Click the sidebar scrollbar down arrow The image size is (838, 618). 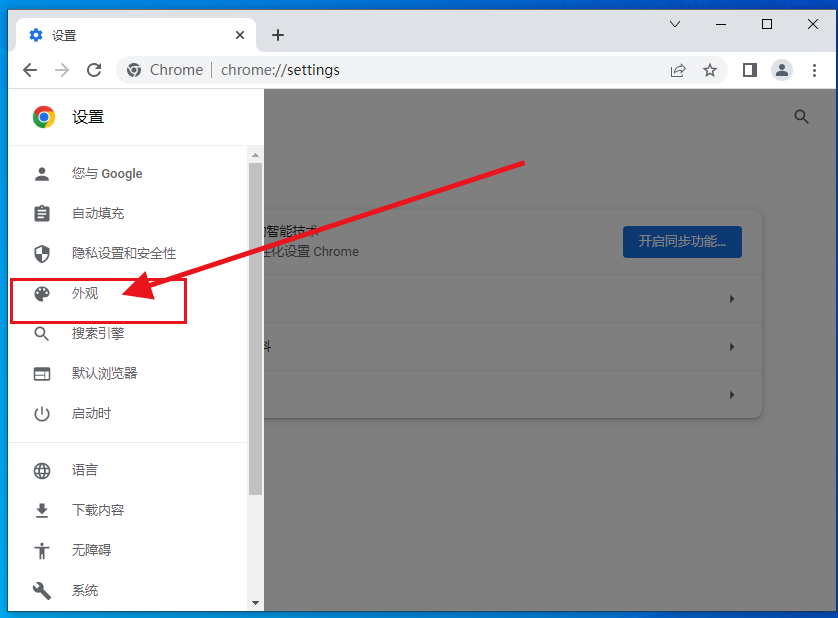click(x=255, y=603)
